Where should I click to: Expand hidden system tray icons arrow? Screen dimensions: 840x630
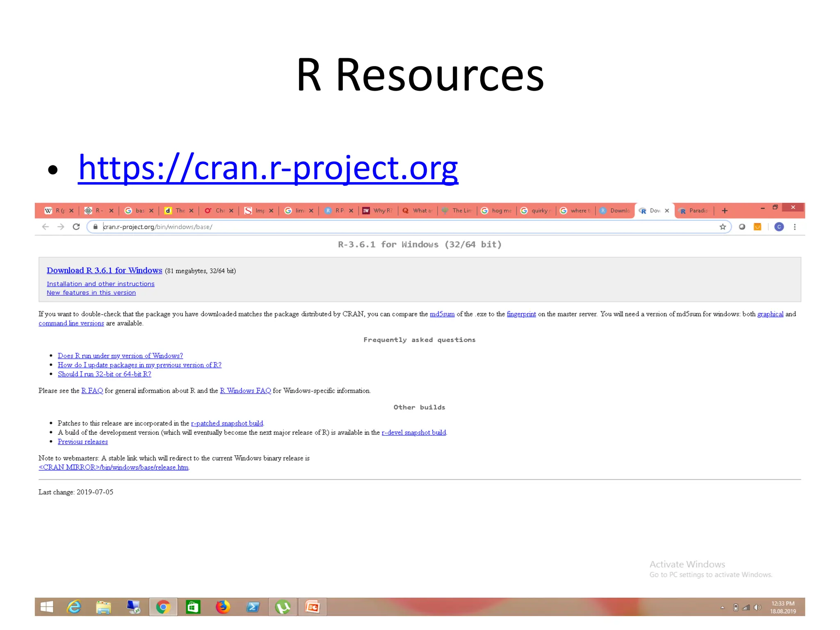click(x=722, y=607)
